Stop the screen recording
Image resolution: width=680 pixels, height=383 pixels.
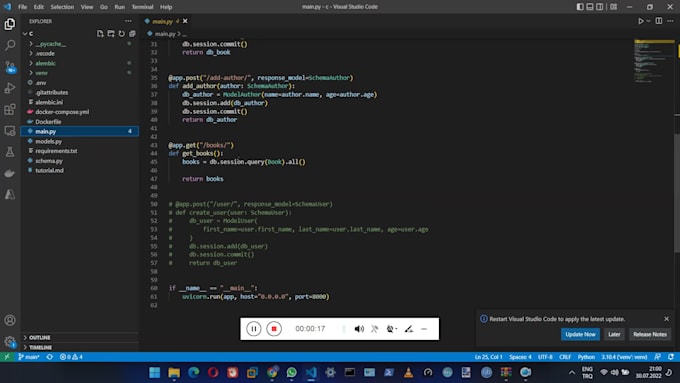[274, 329]
